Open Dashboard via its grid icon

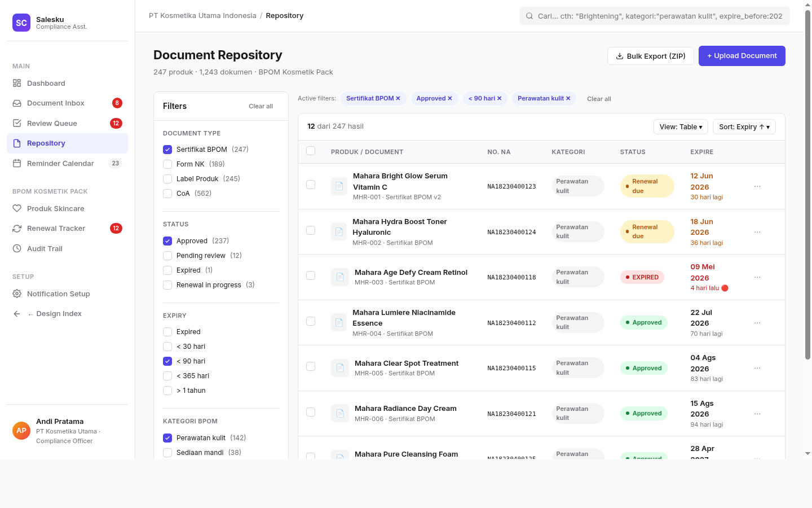17,83
